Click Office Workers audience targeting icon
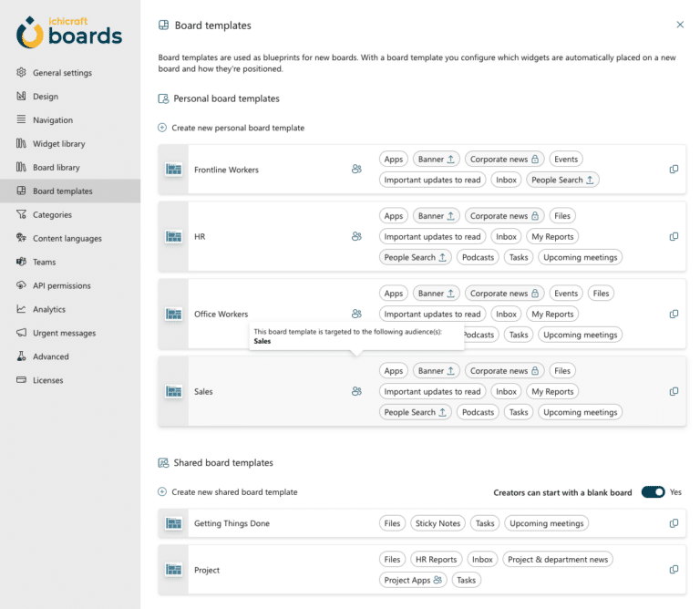The width and height of the screenshot is (700, 609). pos(356,314)
